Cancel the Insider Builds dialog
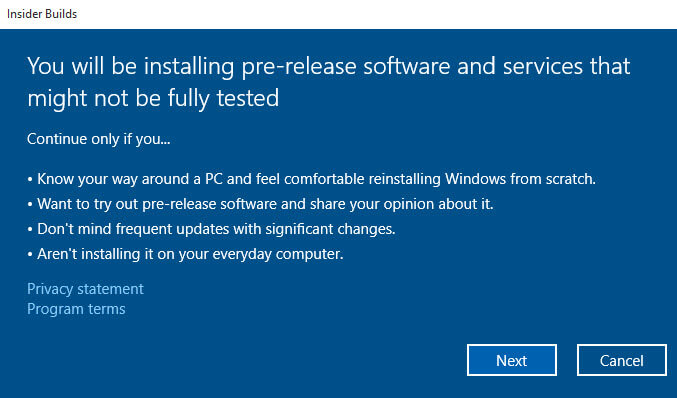Viewport: 677px width, 398px height. [622, 360]
